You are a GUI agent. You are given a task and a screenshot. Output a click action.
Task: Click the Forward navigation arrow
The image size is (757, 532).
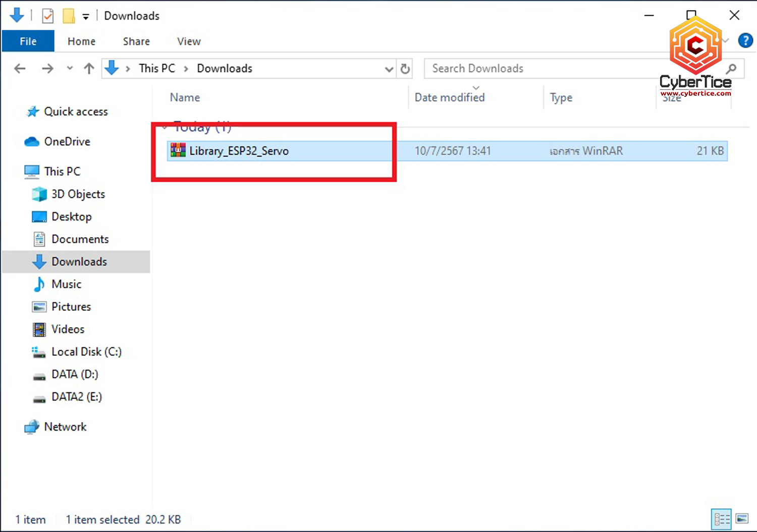point(47,69)
